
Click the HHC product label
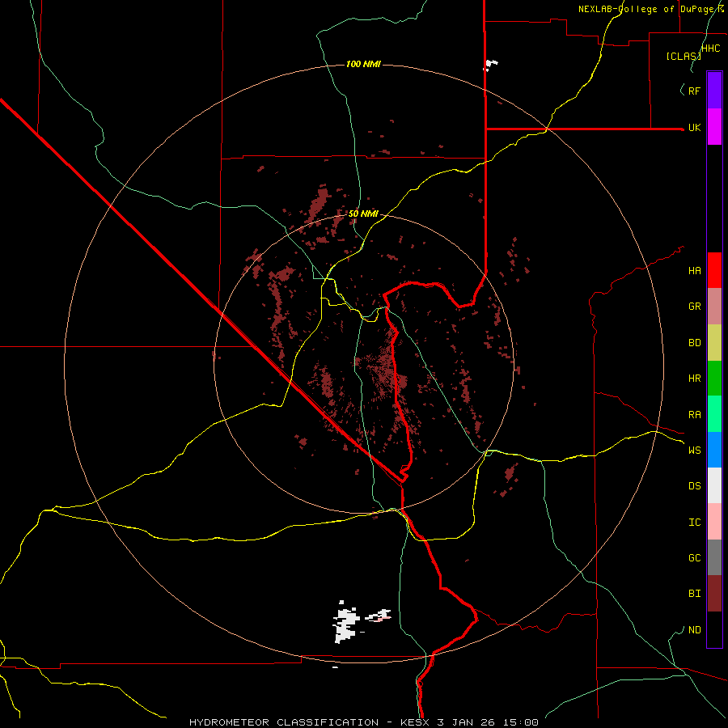[x=710, y=49]
